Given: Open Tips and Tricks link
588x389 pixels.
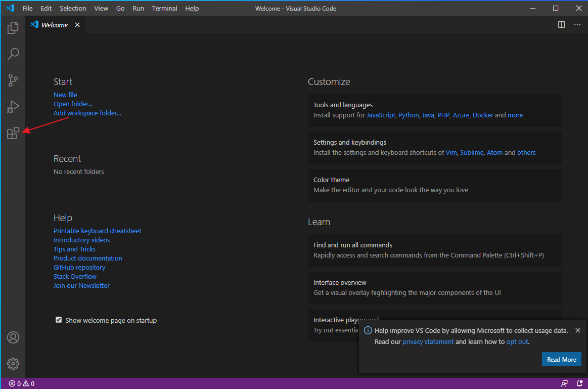Looking at the screenshot, I should pyautogui.click(x=74, y=249).
